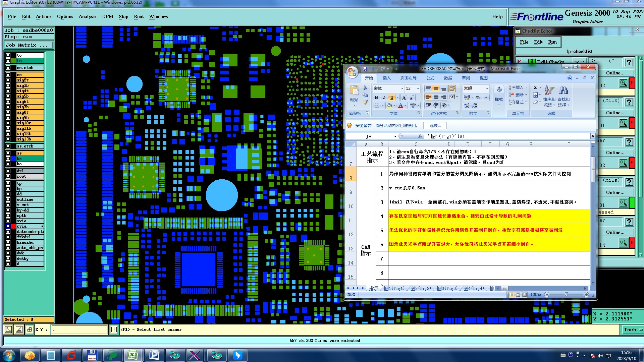Click the magnifier icon beside the Drill Checks result
Viewport: 644px width, 362px height.
[623, 83]
